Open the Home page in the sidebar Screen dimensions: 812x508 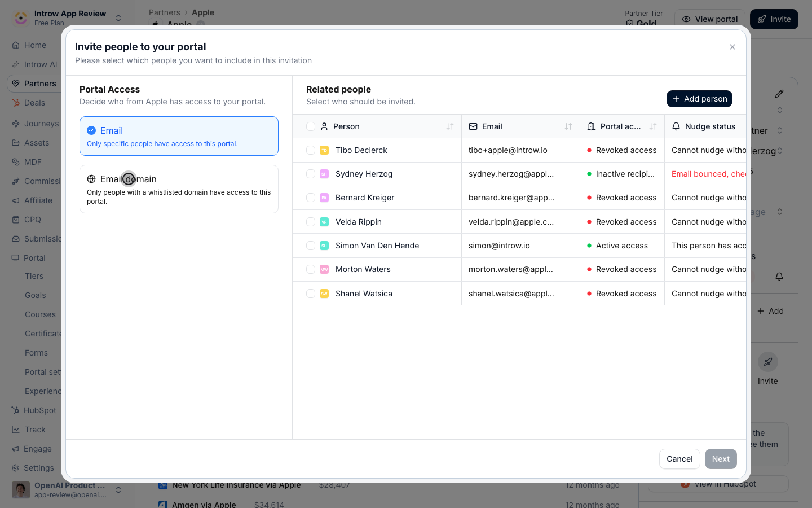(34, 45)
